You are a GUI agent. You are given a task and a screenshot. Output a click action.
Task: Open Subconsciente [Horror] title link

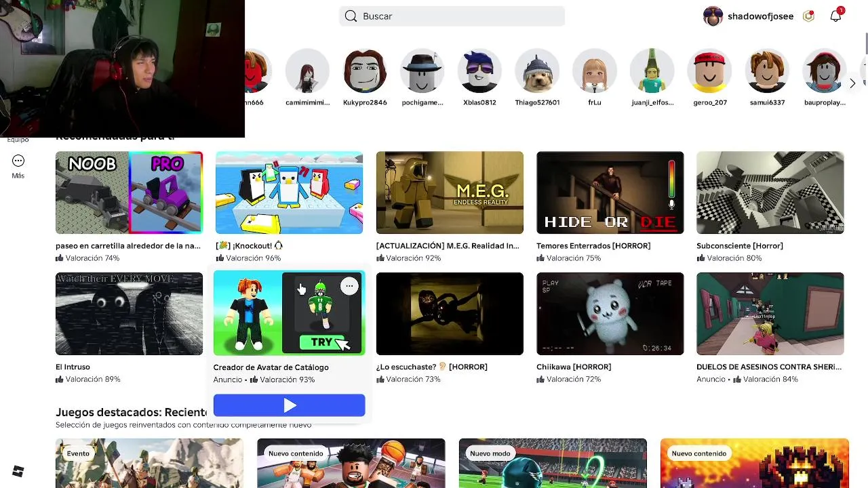740,246
